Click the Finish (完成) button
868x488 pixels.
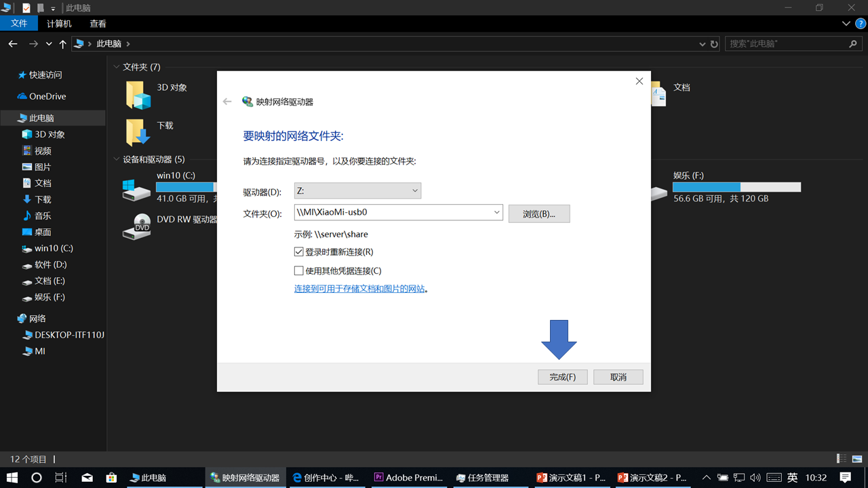(x=563, y=377)
